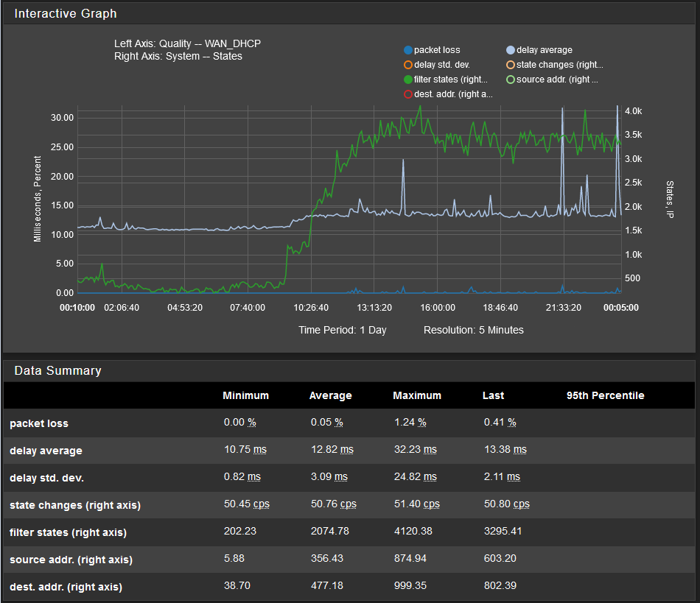Select the dest. addr. (right axis) row label

coord(66,587)
